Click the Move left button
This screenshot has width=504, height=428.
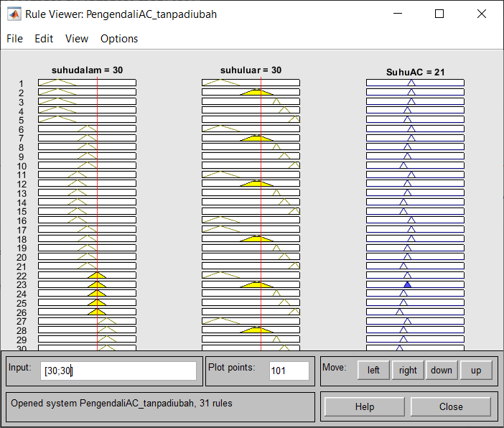click(x=373, y=370)
